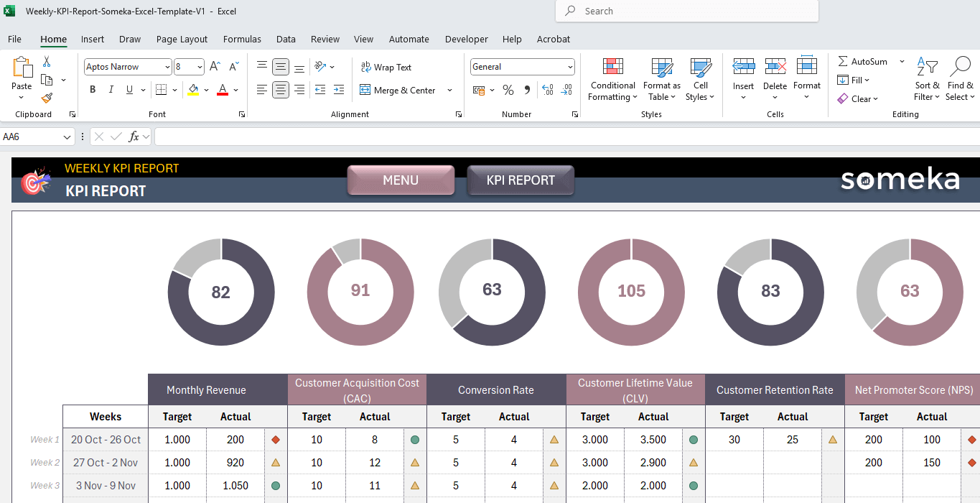980x503 pixels.
Task: Click the Search box in the title bar
Action: [x=686, y=11]
